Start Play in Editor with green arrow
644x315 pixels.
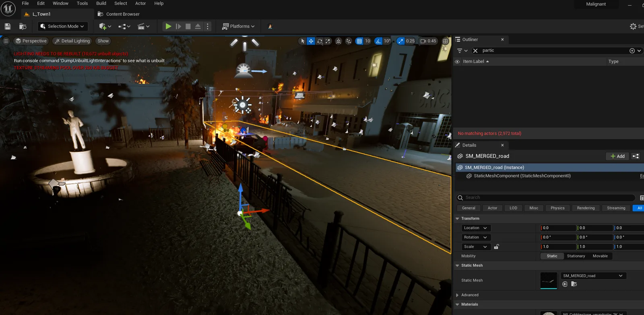coord(168,26)
